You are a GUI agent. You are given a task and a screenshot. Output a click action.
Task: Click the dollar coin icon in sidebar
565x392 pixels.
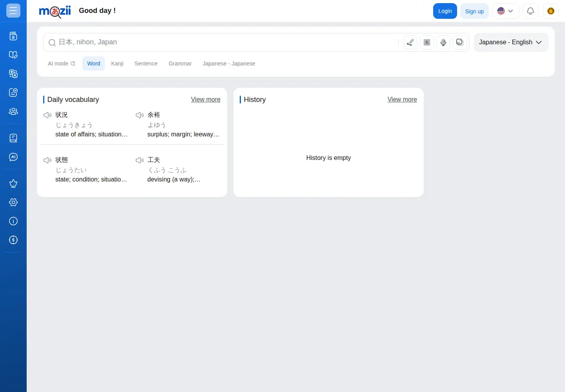point(13,240)
